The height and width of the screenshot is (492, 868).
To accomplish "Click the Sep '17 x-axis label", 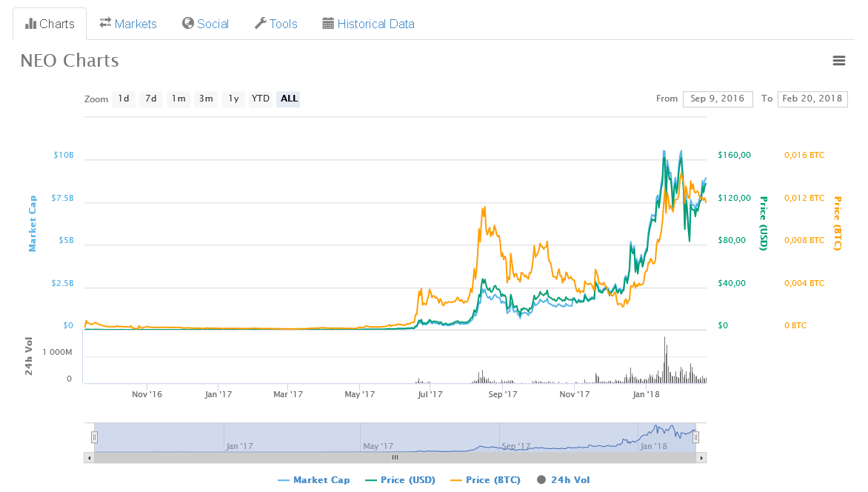I will point(503,394).
